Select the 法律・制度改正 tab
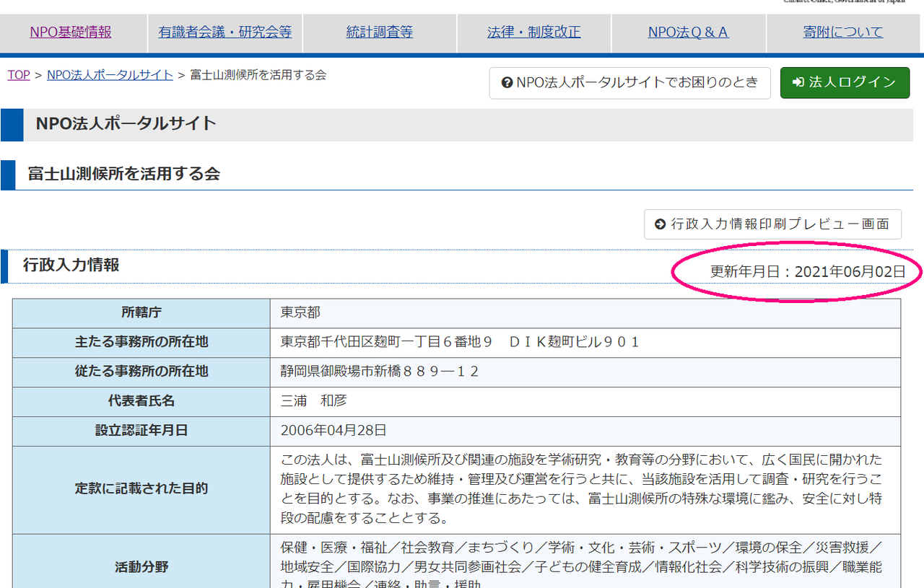924x588 pixels. [534, 32]
